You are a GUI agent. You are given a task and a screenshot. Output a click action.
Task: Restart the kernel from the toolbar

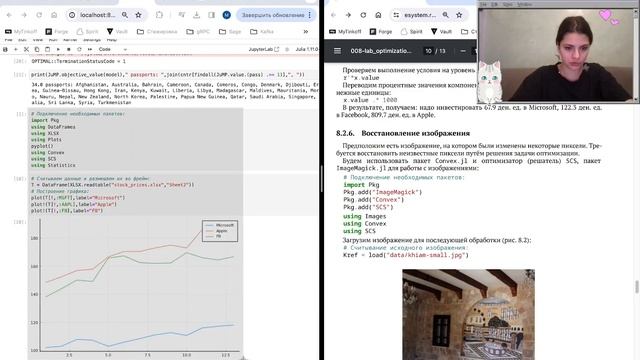(79, 49)
